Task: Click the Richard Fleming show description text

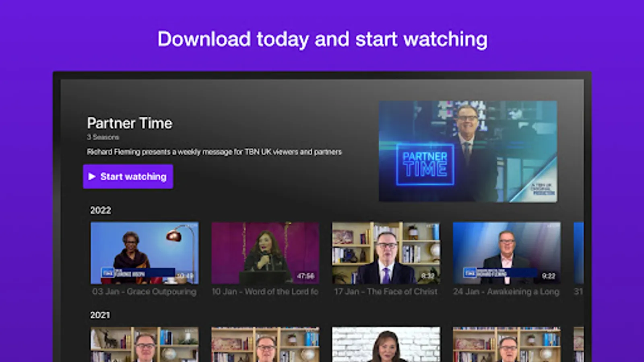Action: [214, 152]
